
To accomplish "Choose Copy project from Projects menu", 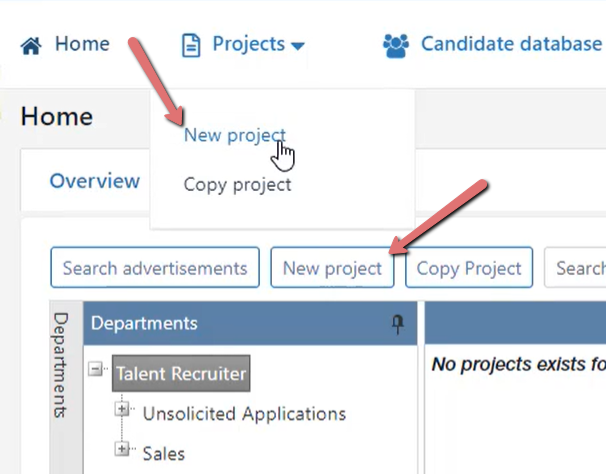I will click(237, 185).
